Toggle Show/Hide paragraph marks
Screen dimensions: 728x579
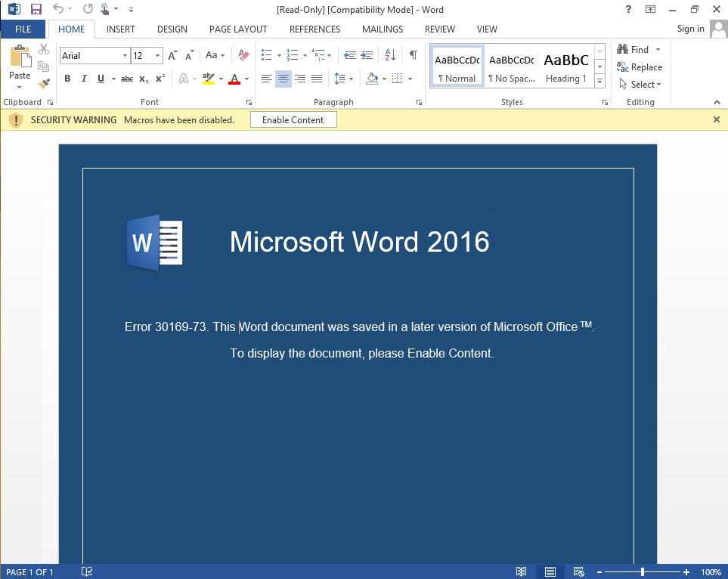click(414, 55)
